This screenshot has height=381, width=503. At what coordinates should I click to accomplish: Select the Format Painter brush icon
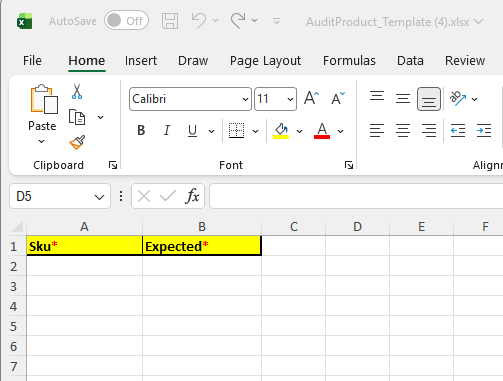click(77, 143)
